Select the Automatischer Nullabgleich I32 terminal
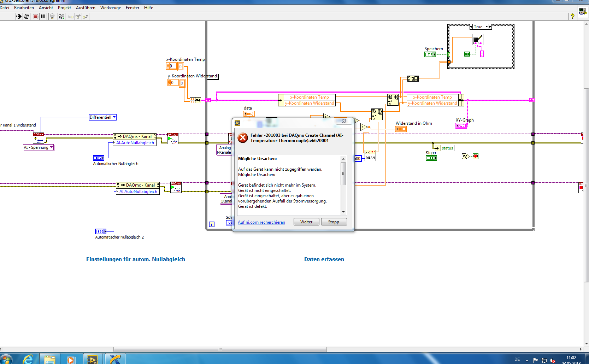The width and height of the screenshot is (589, 364). point(99,158)
